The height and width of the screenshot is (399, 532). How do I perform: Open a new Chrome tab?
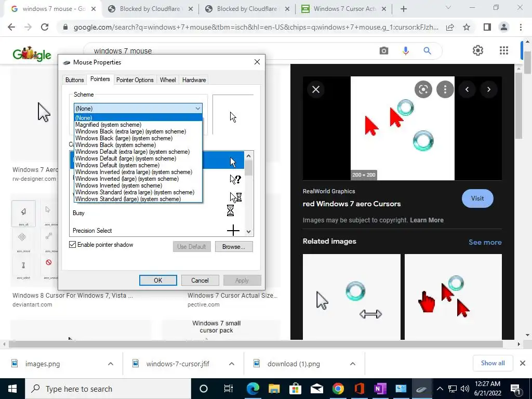(x=403, y=9)
